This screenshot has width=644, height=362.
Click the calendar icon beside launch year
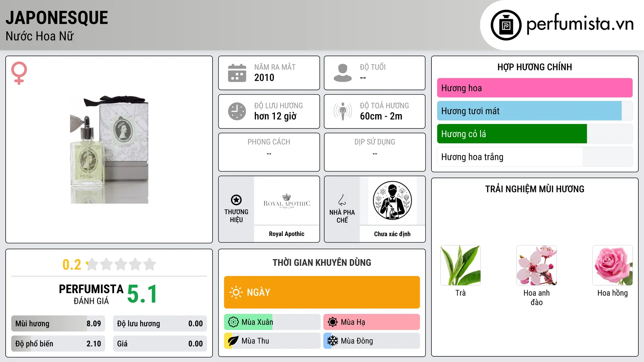coord(237,73)
